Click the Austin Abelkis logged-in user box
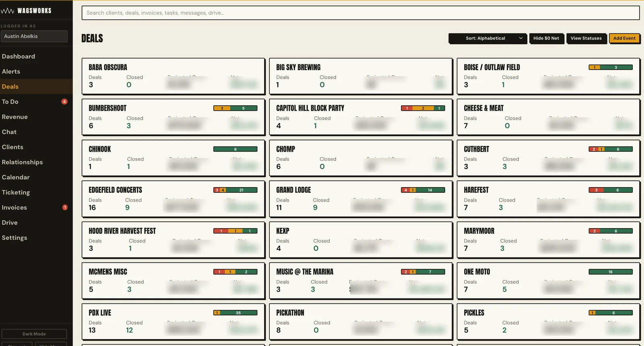The width and height of the screenshot is (644, 346). click(x=34, y=36)
